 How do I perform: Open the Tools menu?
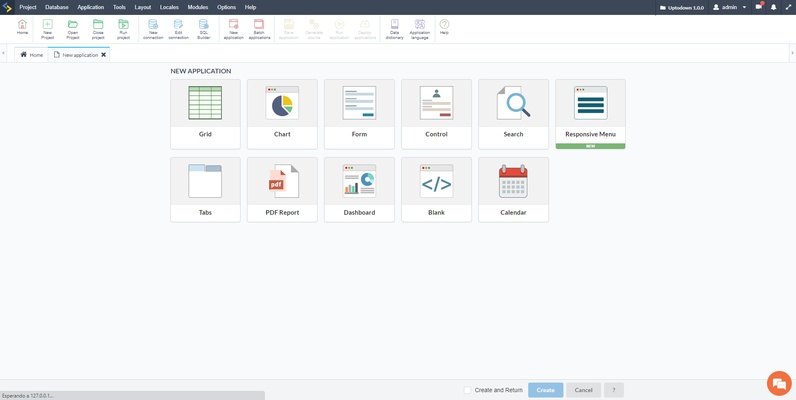point(119,7)
